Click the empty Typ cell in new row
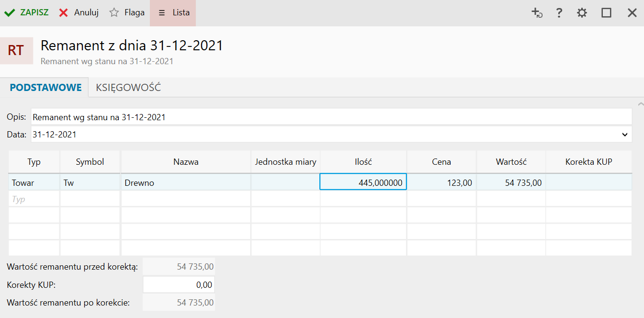Screen dimensions: 644x318 34,199
